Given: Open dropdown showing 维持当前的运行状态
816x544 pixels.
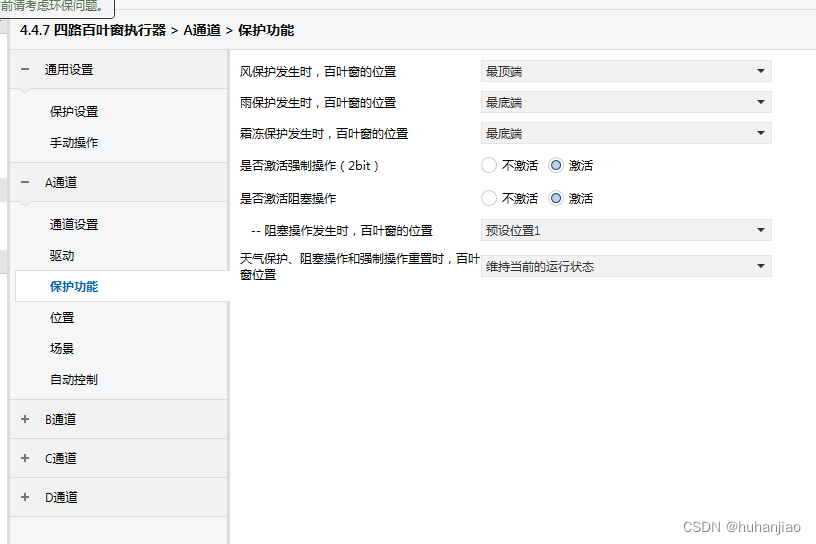Looking at the screenshot, I should [x=625, y=267].
